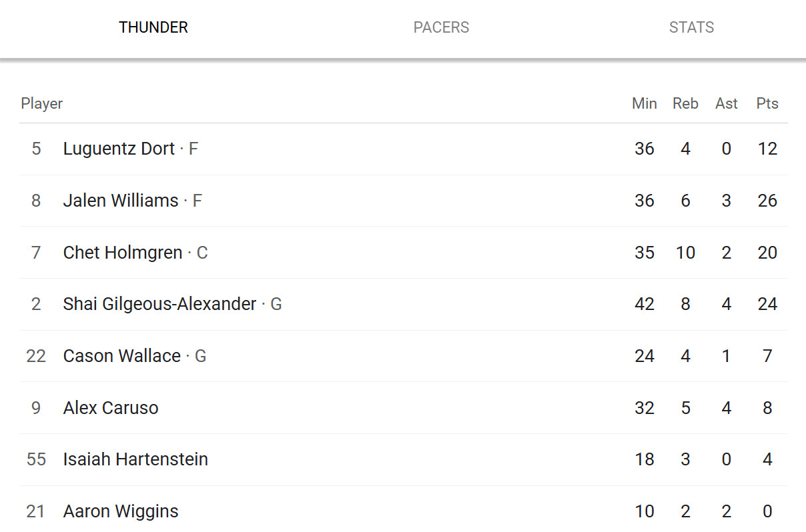Open Alex Caruso's player page

[111, 407]
